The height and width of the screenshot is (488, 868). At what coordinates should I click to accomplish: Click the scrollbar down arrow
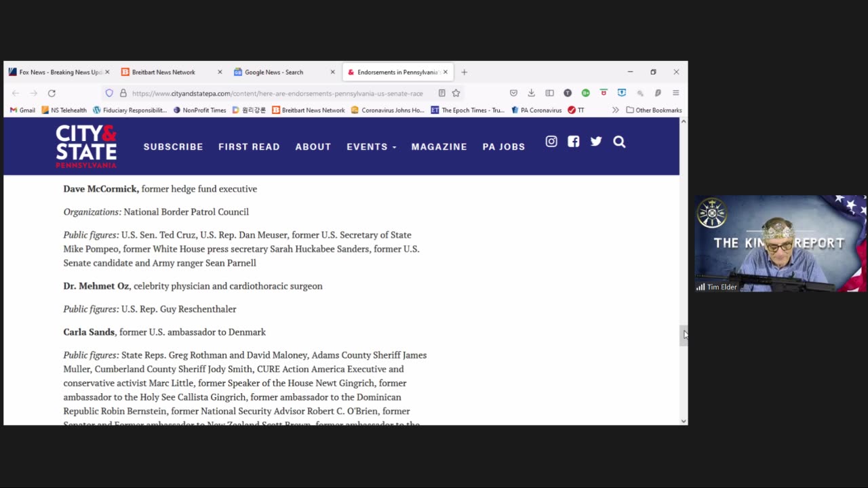click(684, 421)
